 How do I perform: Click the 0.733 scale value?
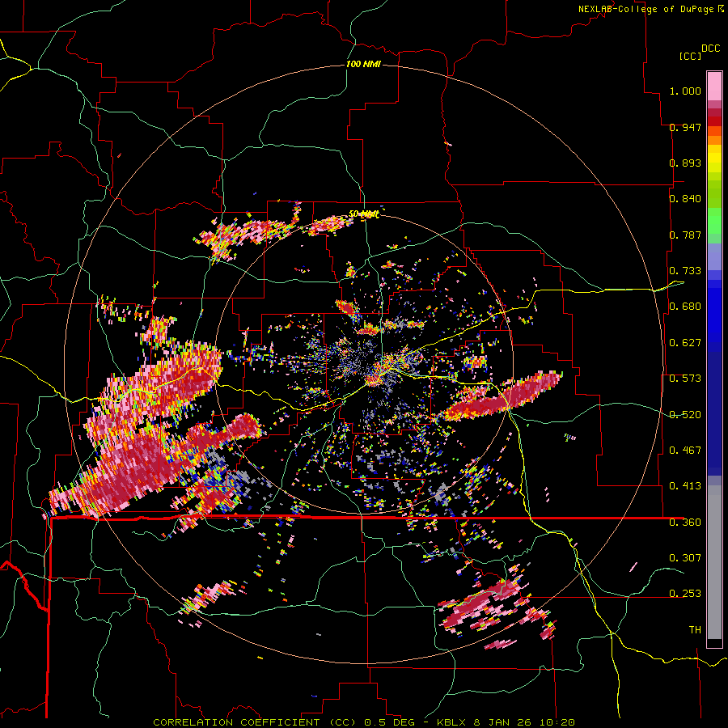pyautogui.click(x=685, y=271)
